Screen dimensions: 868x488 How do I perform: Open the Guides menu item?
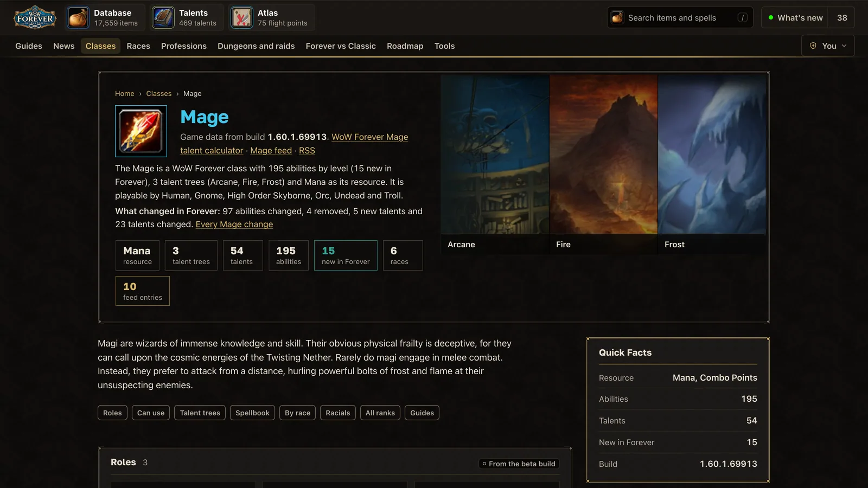click(29, 46)
